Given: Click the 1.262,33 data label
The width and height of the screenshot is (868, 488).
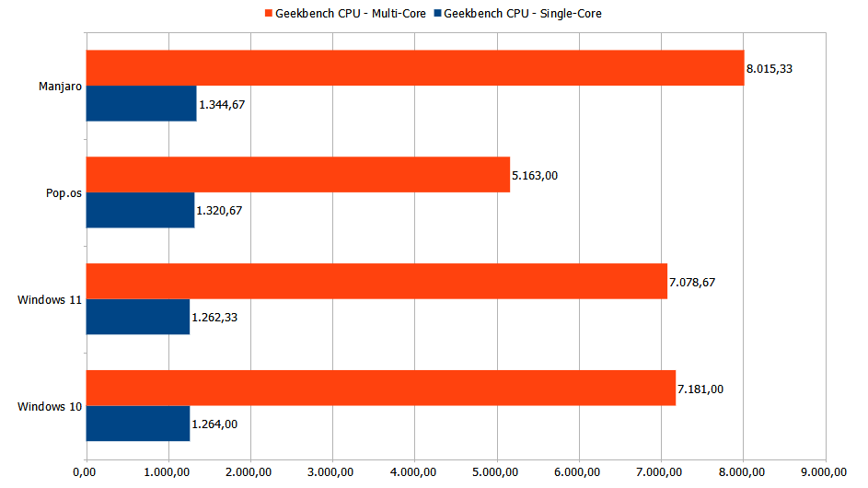Looking at the screenshot, I should (x=214, y=318).
